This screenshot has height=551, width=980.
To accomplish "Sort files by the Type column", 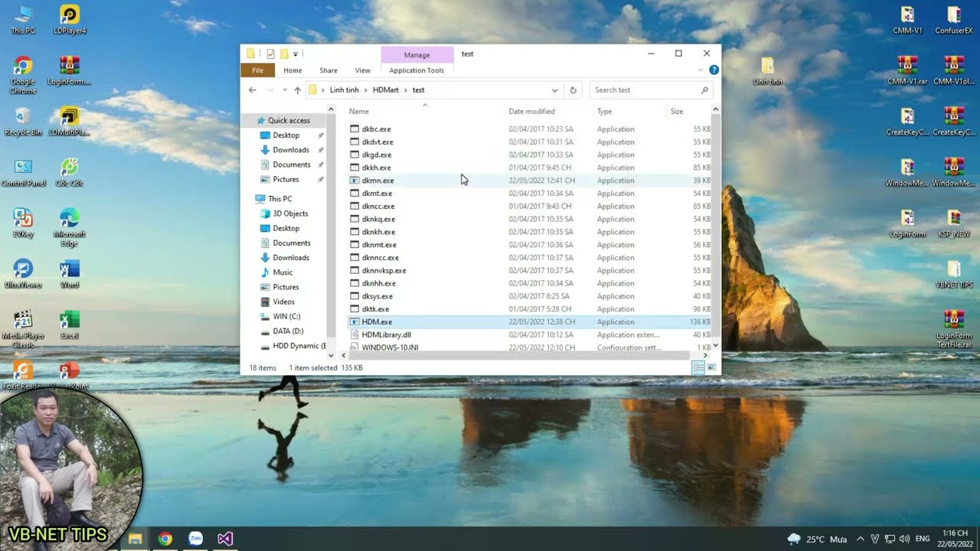I will pyautogui.click(x=631, y=112).
